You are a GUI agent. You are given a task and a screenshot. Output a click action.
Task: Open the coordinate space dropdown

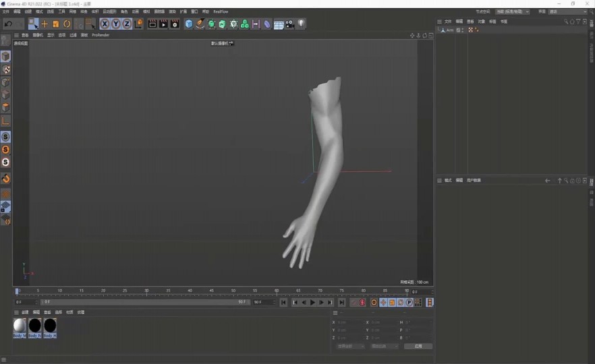click(x=349, y=346)
